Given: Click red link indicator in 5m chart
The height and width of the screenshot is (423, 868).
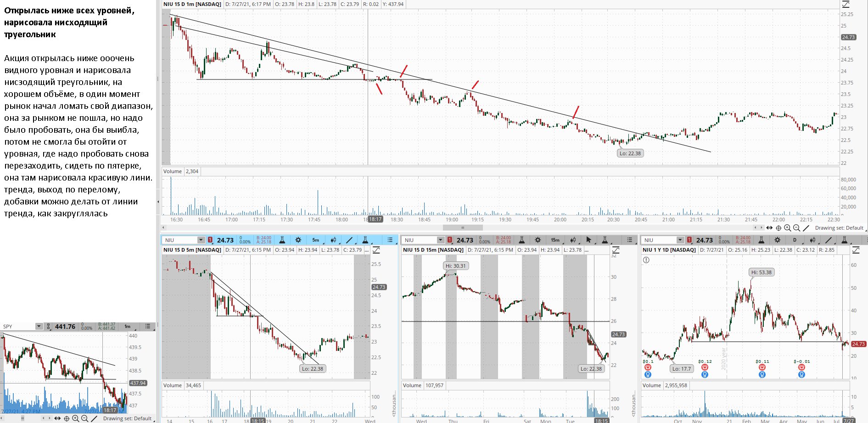Looking at the screenshot, I should [210, 240].
